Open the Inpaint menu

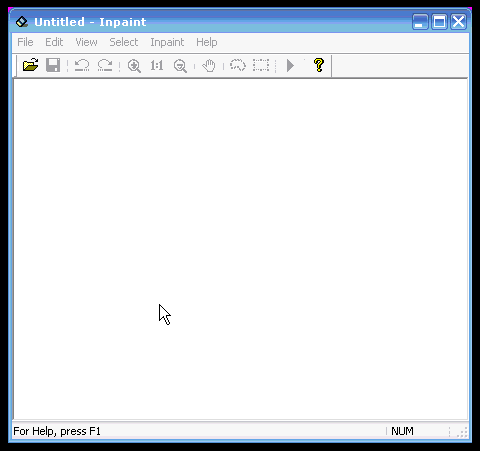pyautogui.click(x=167, y=42)
